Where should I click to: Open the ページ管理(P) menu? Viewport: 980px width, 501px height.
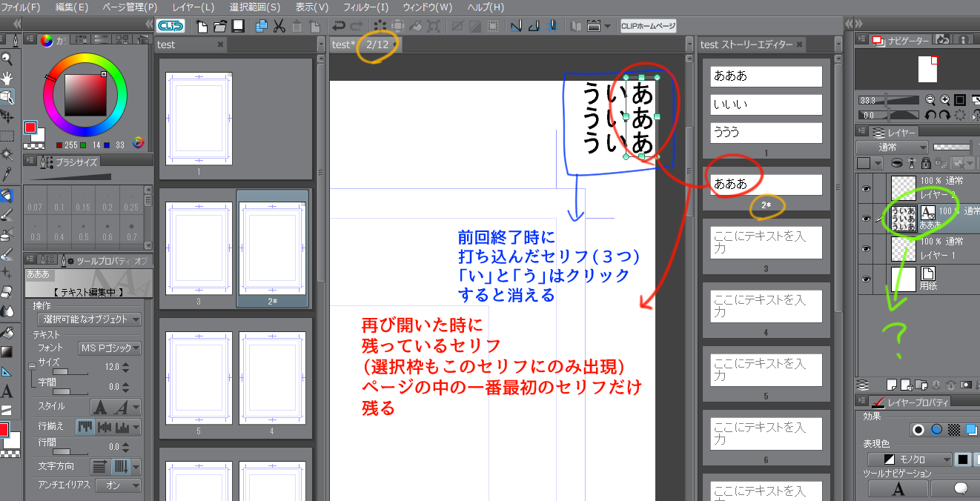pos(129,7)
